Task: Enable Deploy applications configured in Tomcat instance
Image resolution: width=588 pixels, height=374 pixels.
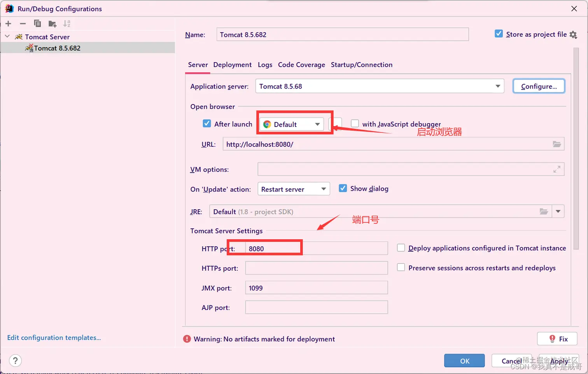Action: (x=401, y=248)
